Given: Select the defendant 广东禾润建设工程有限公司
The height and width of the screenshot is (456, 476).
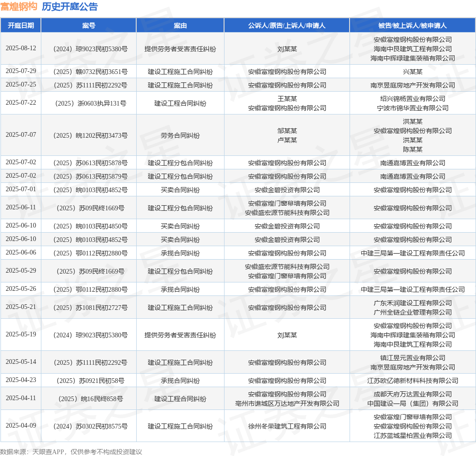Looking at the screenshot, I should pyautogui.click(x=413, y=303).
